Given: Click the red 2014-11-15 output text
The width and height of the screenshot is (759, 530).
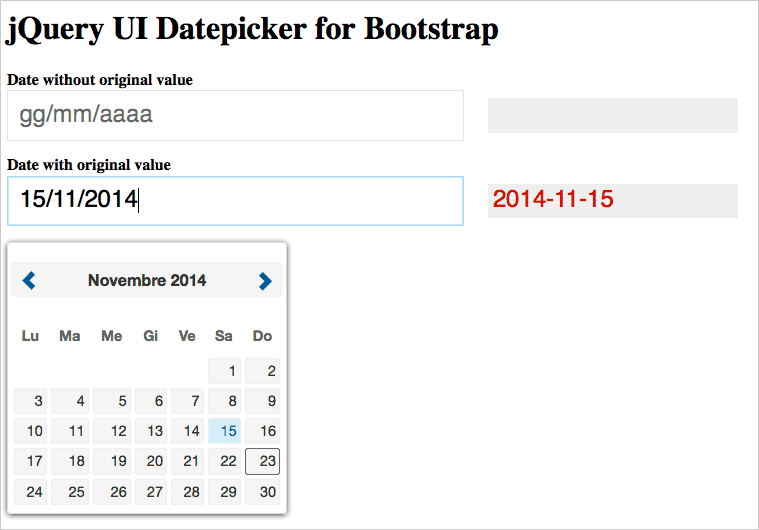Looking at the screenshot, I should click(553, 199).
